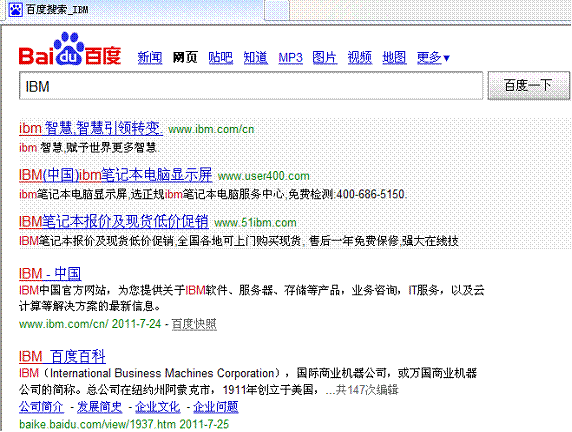Click the 'ibm 智慧,赋予世界更多智慧' description
Image resolution: width=572 pixels, height=432 pixels.
point(89,147)
